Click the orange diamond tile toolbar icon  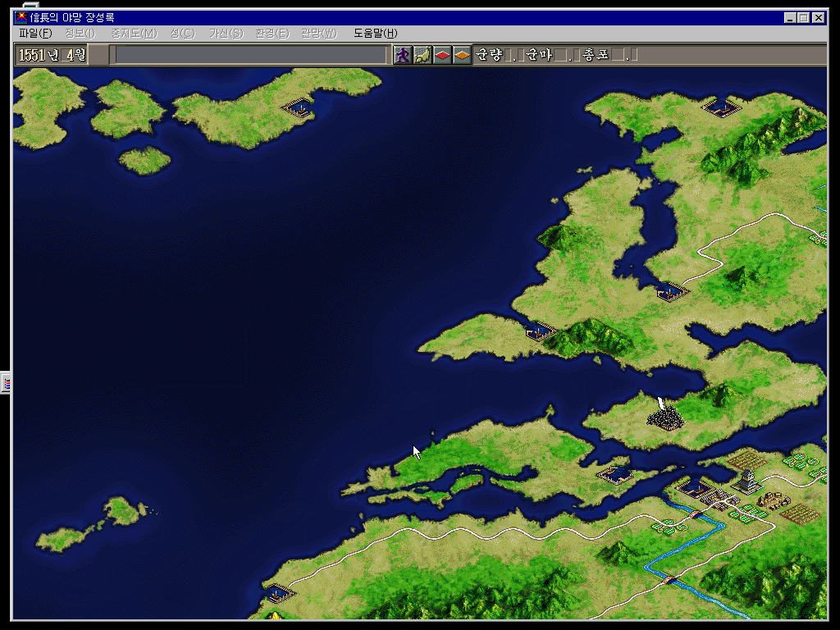pos(462,55)
